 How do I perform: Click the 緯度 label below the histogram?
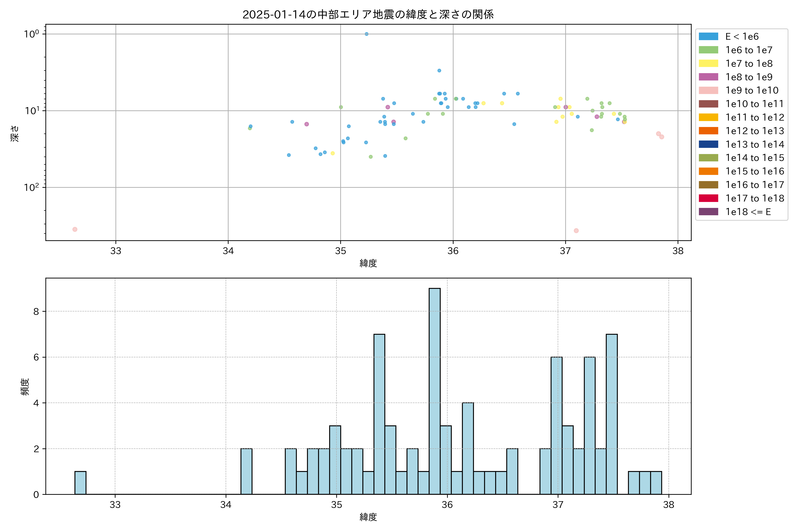pyautogui.click(x=368, y=517)
